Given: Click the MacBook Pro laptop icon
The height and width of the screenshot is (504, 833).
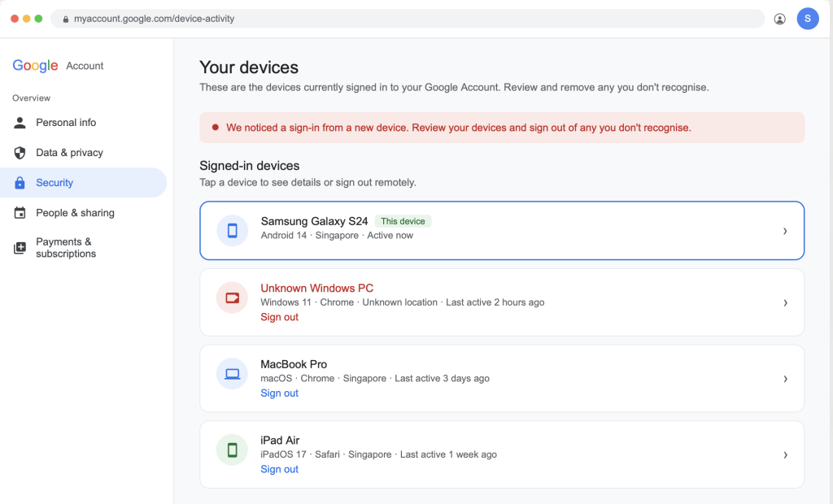Looking at the screenshot, I should point(232,374).
